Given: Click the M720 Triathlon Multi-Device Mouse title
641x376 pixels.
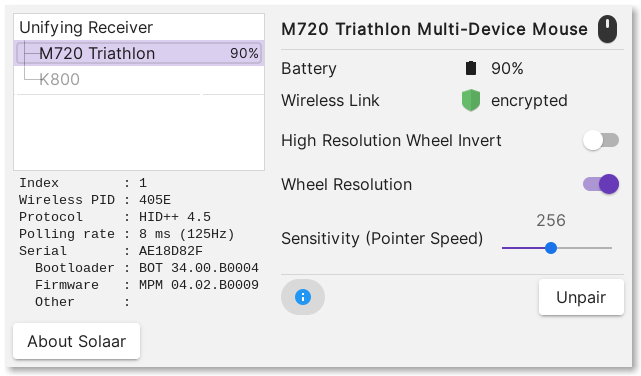Looking at the screenshot, I should coord(434,29).
